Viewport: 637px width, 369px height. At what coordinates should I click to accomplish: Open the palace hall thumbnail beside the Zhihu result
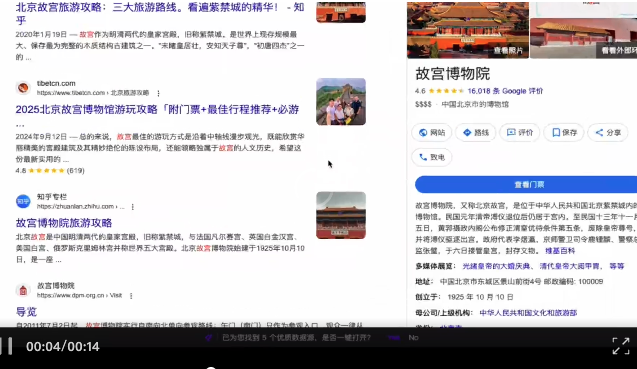pos(341,215)
